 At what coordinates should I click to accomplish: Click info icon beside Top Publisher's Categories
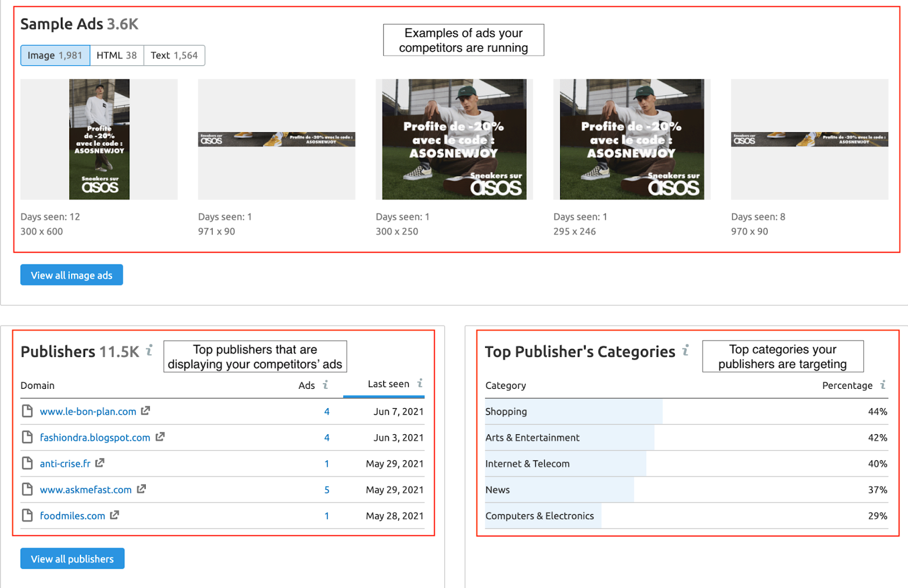click(x=686, y=350)
